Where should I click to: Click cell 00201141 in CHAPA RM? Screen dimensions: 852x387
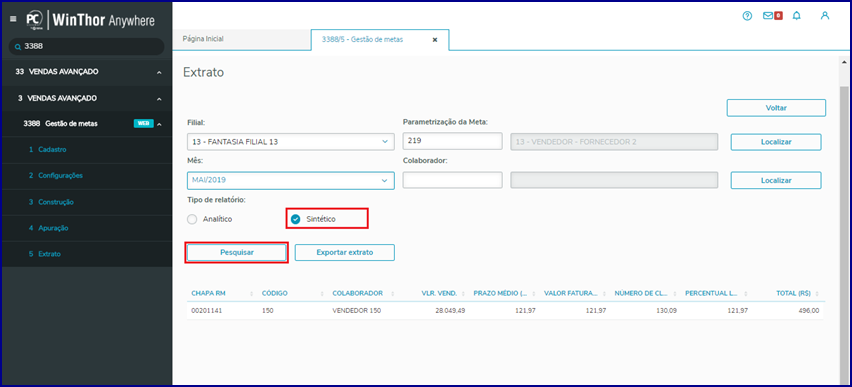point(207,311)
